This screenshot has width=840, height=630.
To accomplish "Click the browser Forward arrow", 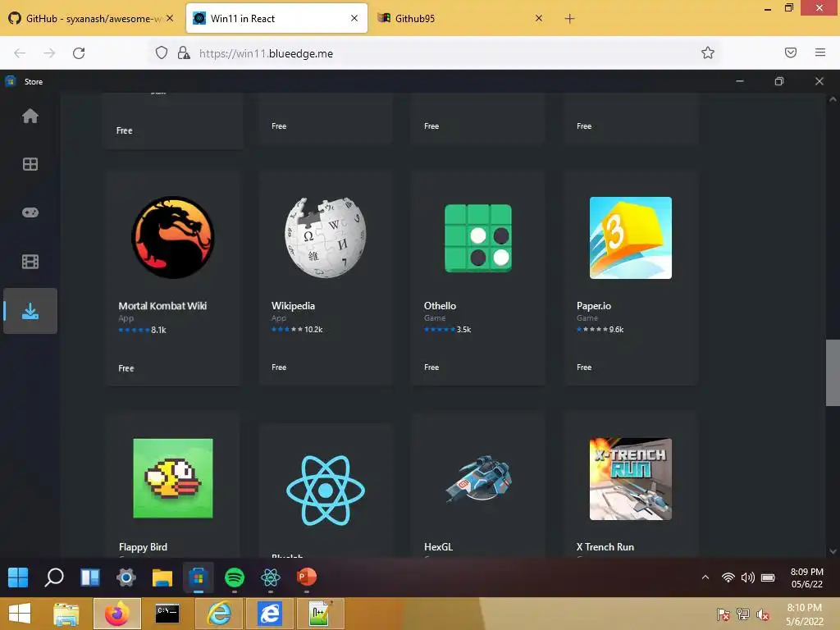I will (x=49, y=53).
